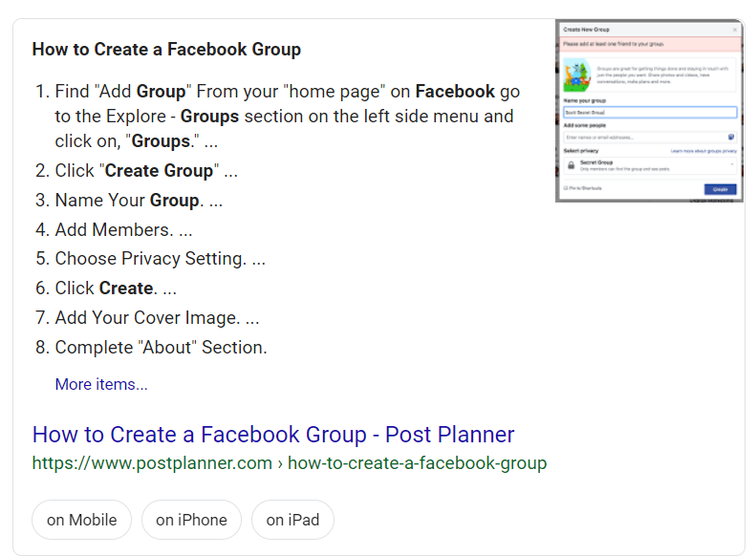Viewport: 756px width, 556px height.
Task: Click the contacts icon in people field
Action: click(x=731, y=138)
